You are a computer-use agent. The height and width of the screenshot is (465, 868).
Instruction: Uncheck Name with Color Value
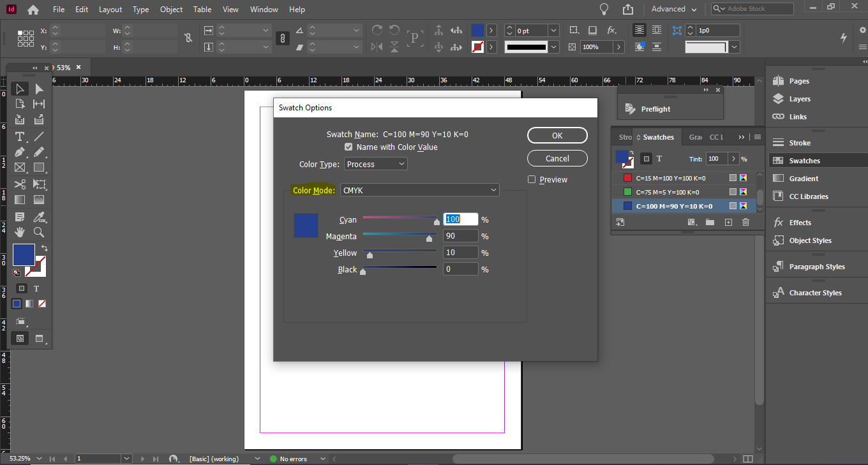point(348,147)
